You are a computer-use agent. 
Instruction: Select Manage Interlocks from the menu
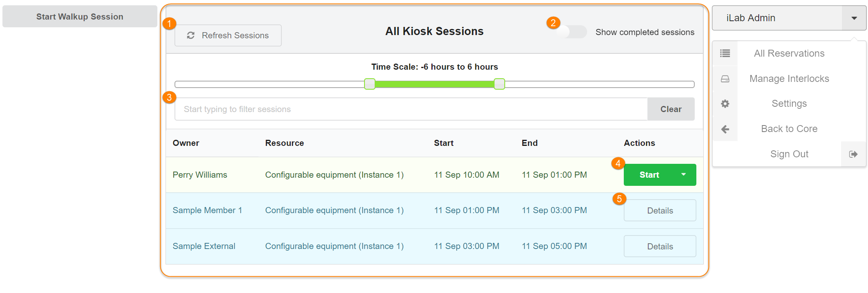click(789, 79)
